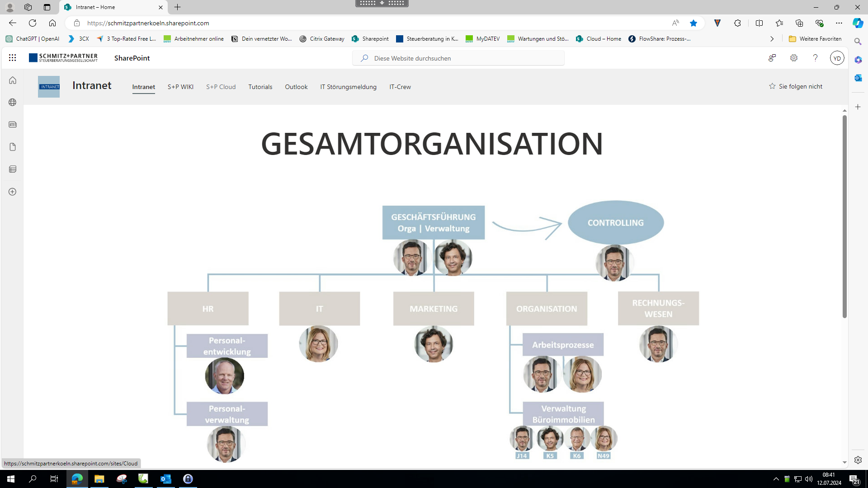Image resolution: width=868 pixels, height=488 pixels.
Task: Click the SharePoint home icon in sidebar
Action: (x=13, y=80)
